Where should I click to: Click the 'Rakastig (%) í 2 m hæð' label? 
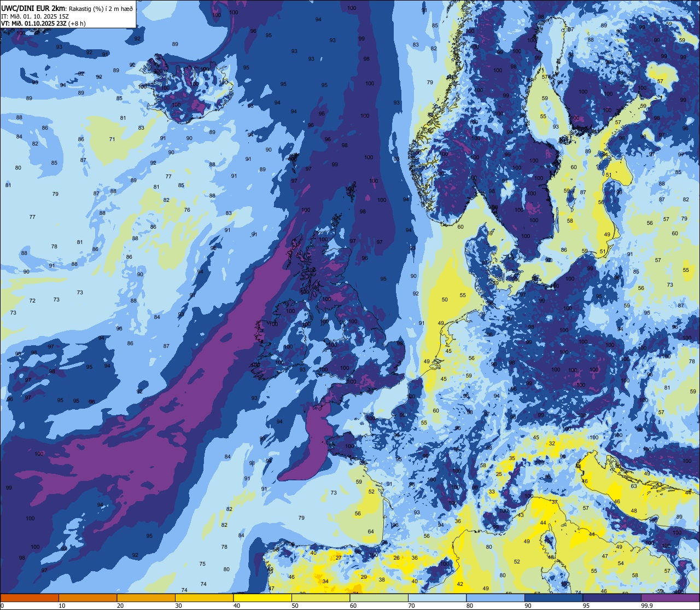(x=101, y=9)
